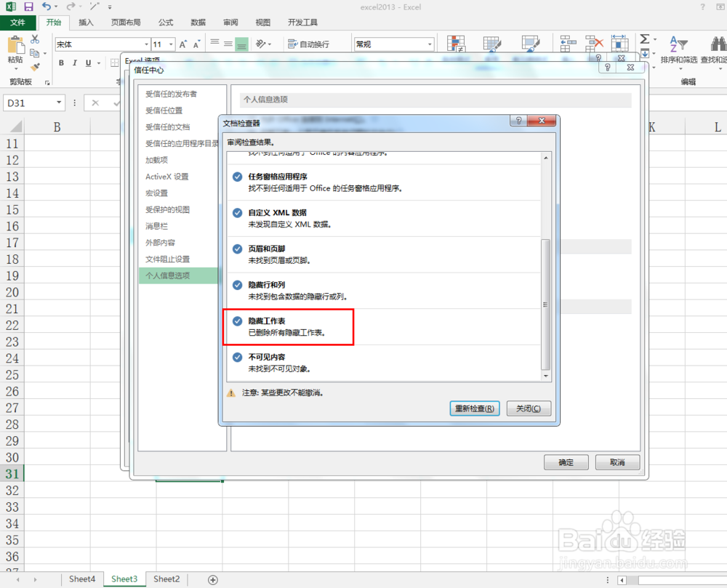Switch to the 数据 ribbon tab

point(198,22)
